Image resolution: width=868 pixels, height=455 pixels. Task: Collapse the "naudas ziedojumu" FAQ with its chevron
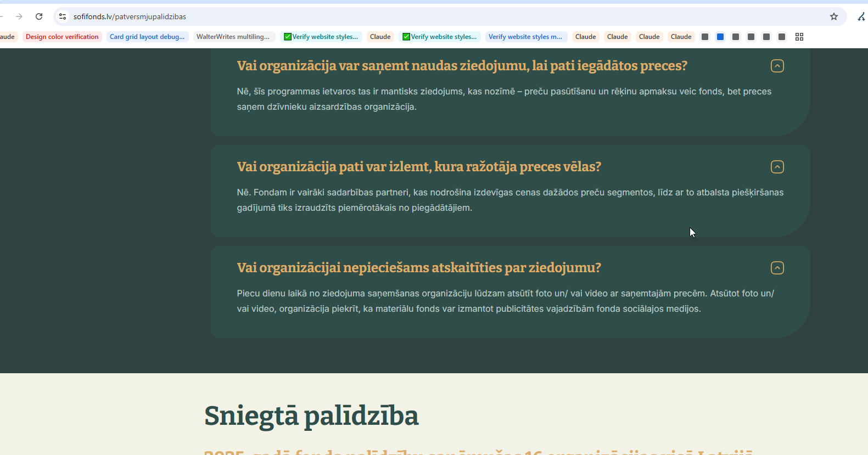777,66
